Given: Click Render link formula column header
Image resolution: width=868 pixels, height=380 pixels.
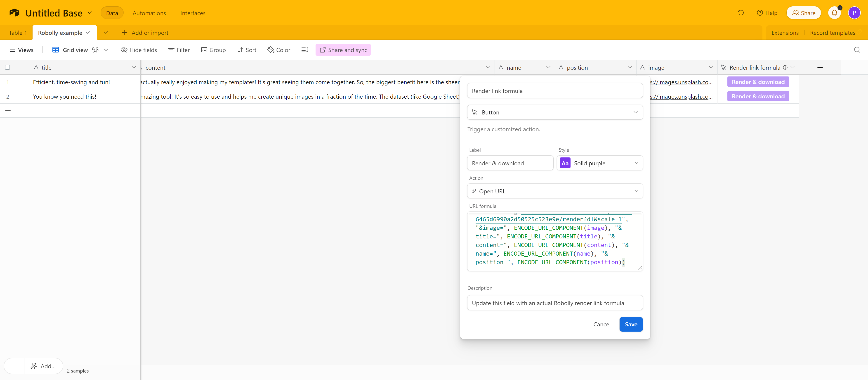Looking at the screenshot, I should click(x=758, y=67).
